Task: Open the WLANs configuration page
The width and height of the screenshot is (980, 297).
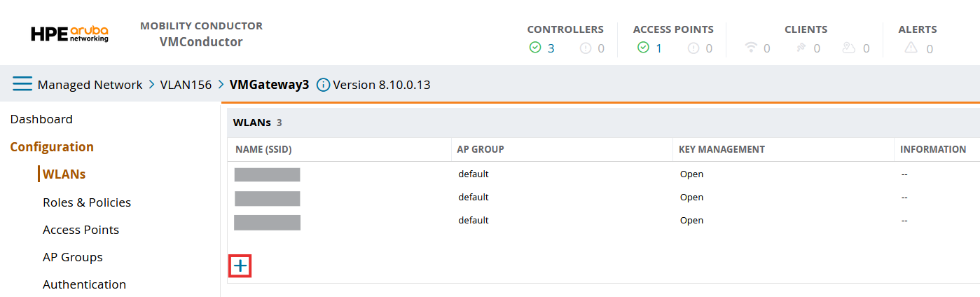Action: pyautogui.click(x=64, y=174)
